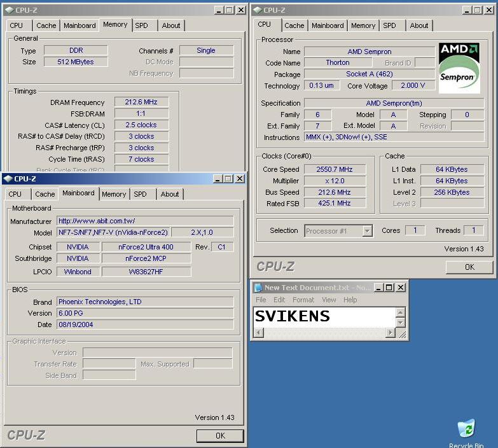Click the Core Speed 2550.7 MHz value
Image resolution: width=498 pixels, height=448 pixels.
click(x=335, y=169)
